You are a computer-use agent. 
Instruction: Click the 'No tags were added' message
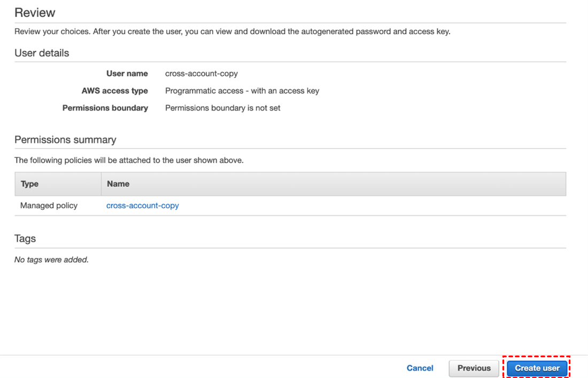(x=51, y=260)
